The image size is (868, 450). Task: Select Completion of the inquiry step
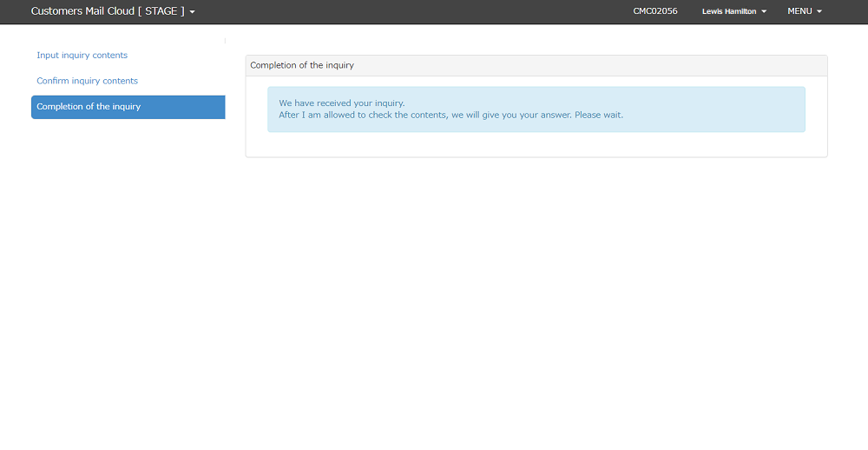[128, 107]
